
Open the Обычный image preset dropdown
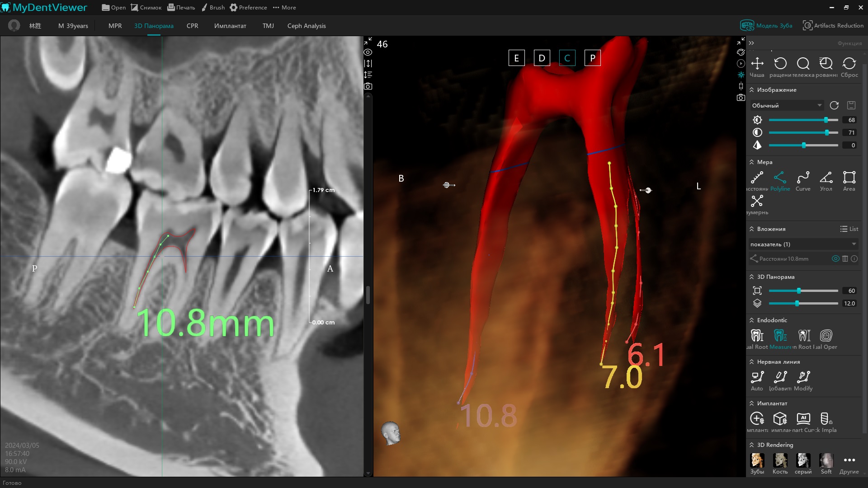[x=786, y=105]
